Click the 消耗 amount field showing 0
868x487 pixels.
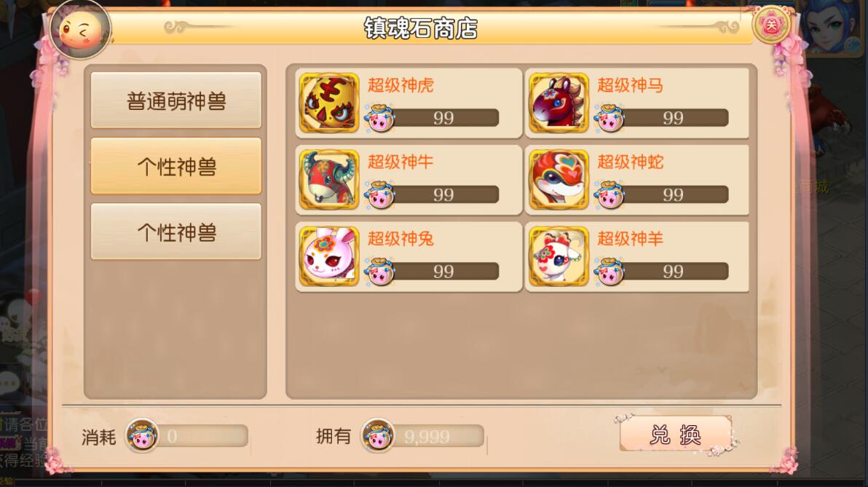tap(202, 436)
